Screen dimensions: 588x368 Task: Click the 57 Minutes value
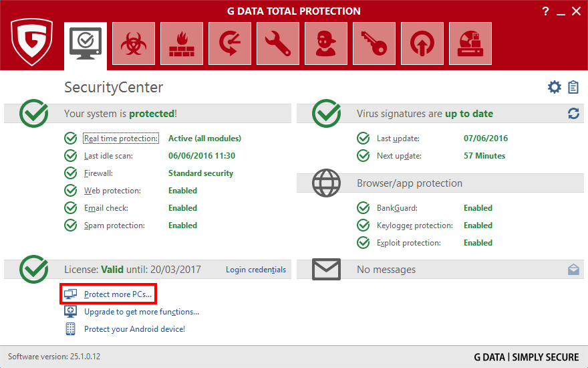click(x=484, y=155)
